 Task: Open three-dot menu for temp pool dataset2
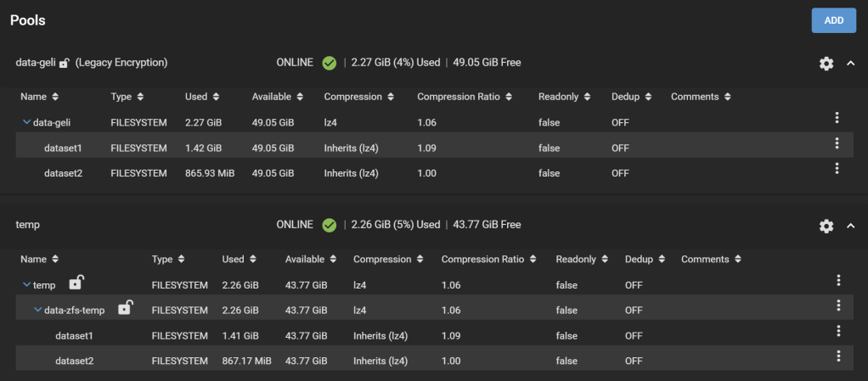coord(838,356)
